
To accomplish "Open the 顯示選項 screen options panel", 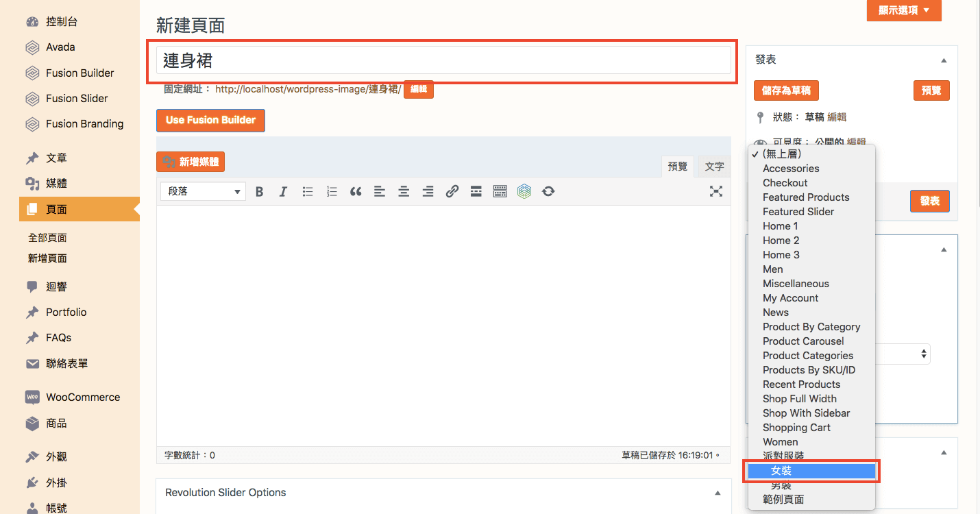I will [904, 10].
